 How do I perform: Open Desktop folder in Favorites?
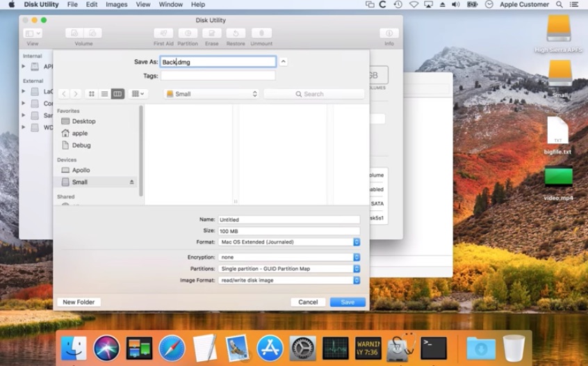(x=83, y=121)
